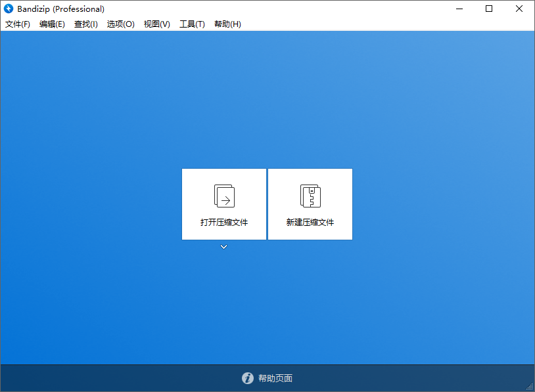The height and width of the screenshot is (392, 535).
Task: Open the 视图(V) menu
Action: [x=156, y=24]
